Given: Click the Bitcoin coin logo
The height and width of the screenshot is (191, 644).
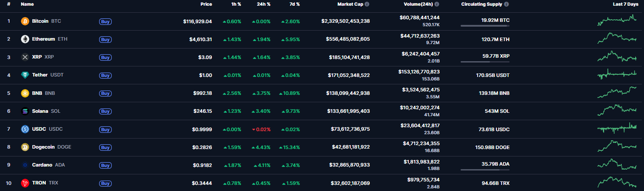Looking at the screenshot, I should [25, 21].
